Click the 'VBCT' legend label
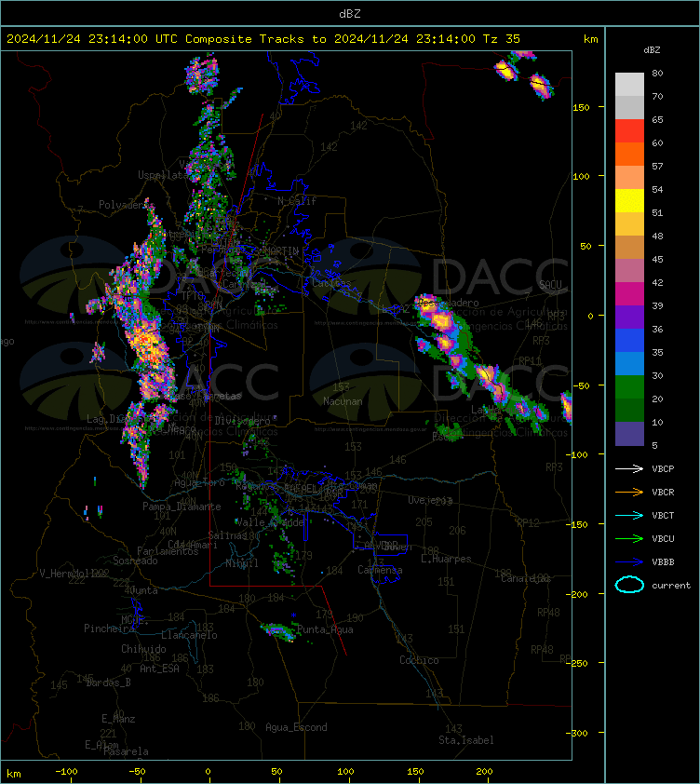Image resolution: width=700 pixels, height=784 pixels. point(663,516)
